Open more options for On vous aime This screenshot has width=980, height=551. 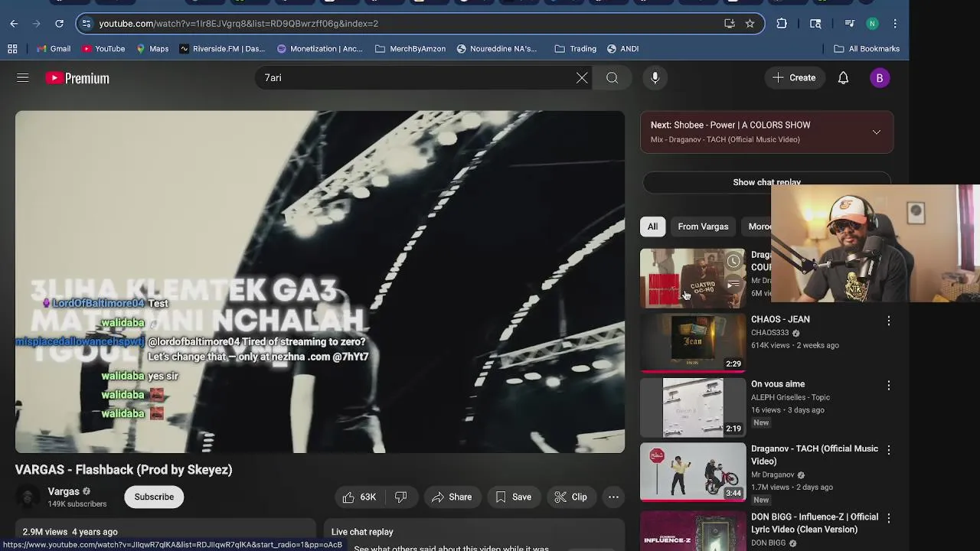(889, 386)
